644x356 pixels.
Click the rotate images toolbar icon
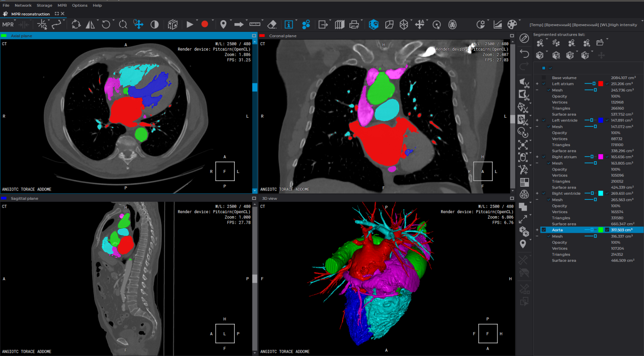[76, 25]
